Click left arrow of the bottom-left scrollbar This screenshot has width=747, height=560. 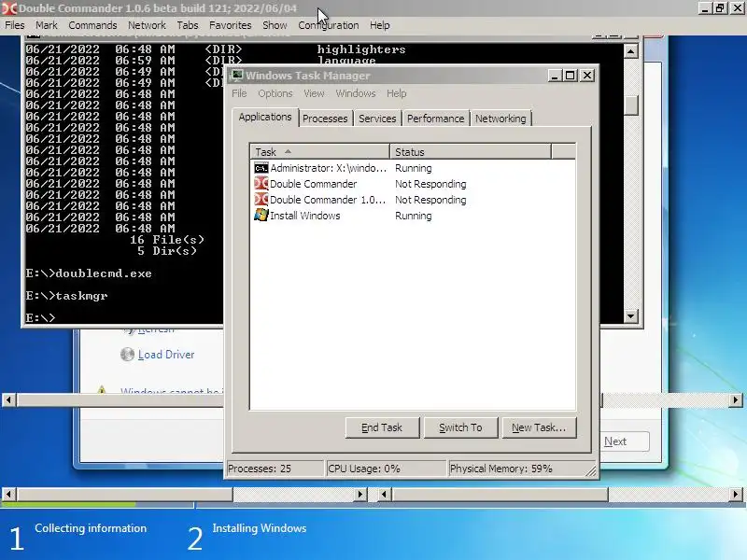(x=8, y=495)
